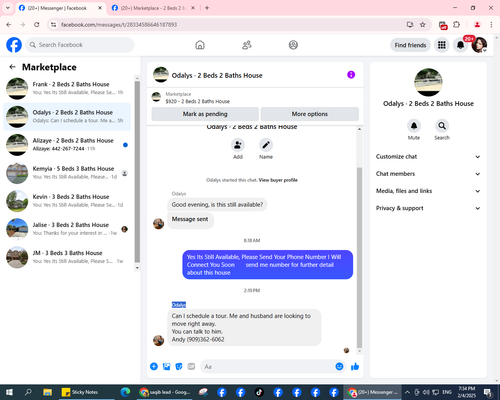Click the browser address bar URL
The width and height of the screenshot is (500, 400).
pyautogui.click(x=119, y=25)
